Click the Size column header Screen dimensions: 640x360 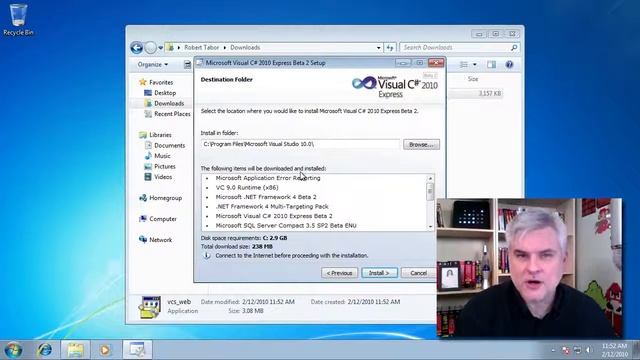(473, 79)
